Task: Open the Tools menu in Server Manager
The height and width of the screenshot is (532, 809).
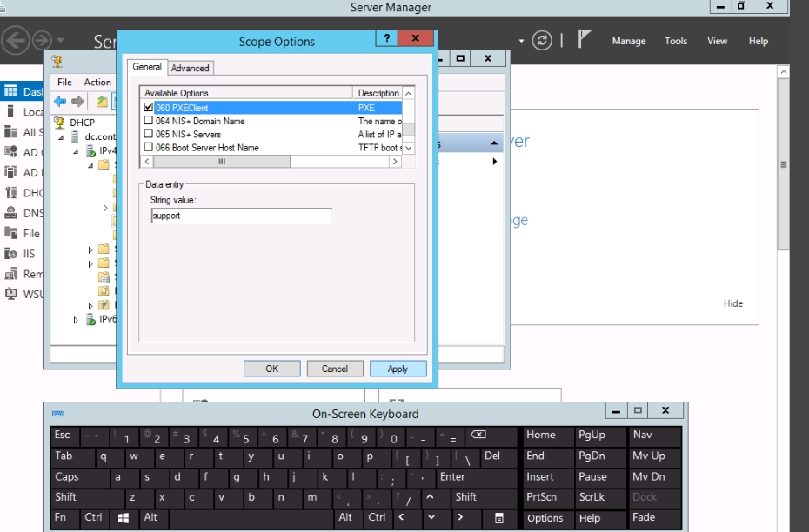Action: coord(676,41)
